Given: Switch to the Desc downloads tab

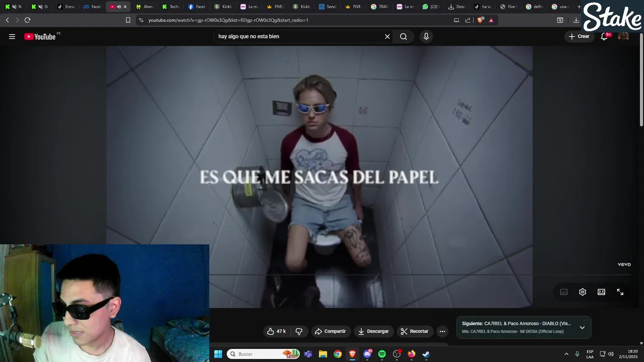Looking at the screenshot, I should point(458,7).
